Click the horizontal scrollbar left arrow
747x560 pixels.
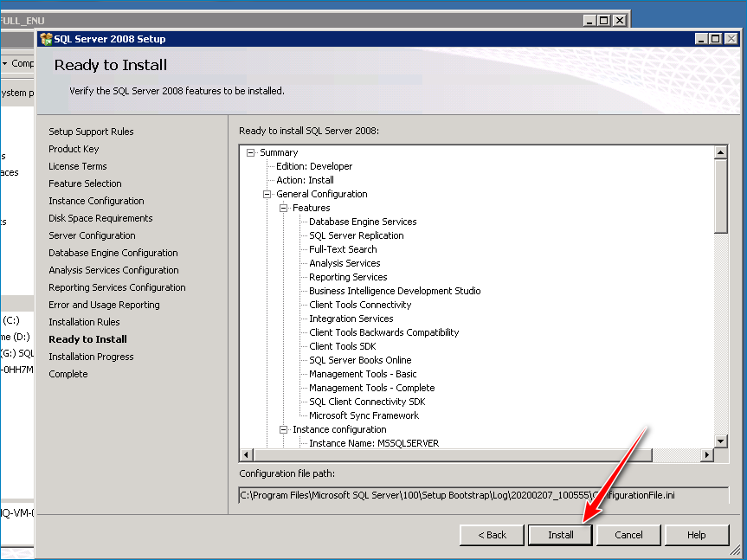(x=246, y=454)
